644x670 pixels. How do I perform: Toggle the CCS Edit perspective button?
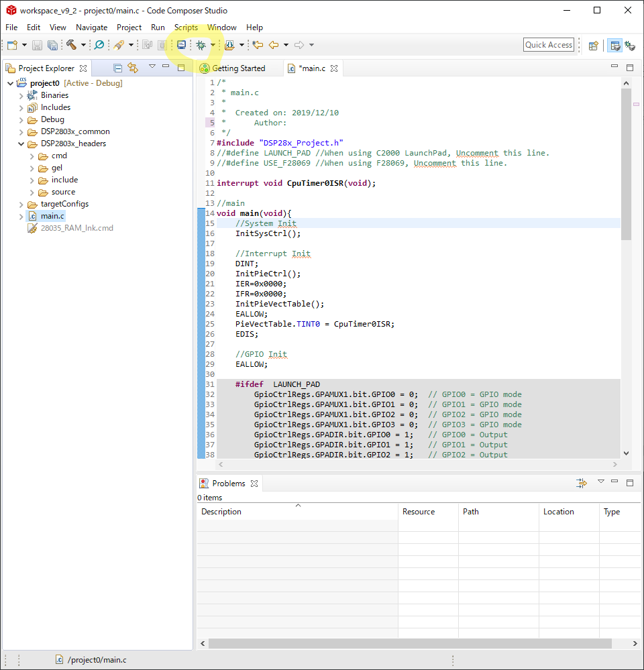click(x=614, y=46)
